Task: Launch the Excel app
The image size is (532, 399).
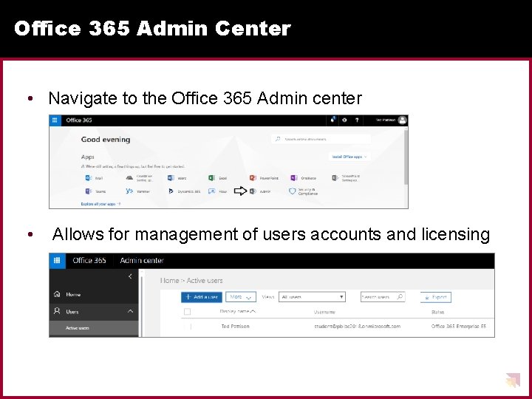Action: click(217, 178)
